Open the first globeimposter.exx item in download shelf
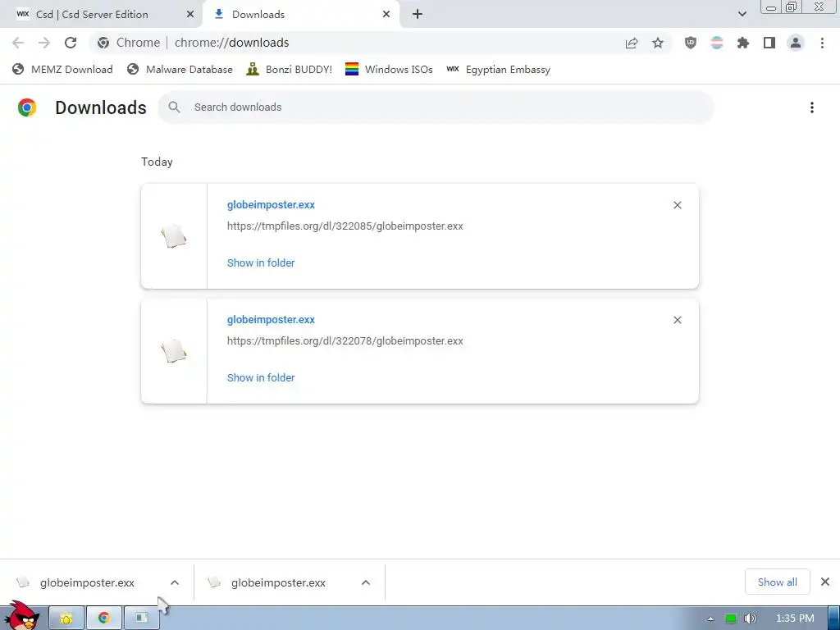 click(87, 582)
